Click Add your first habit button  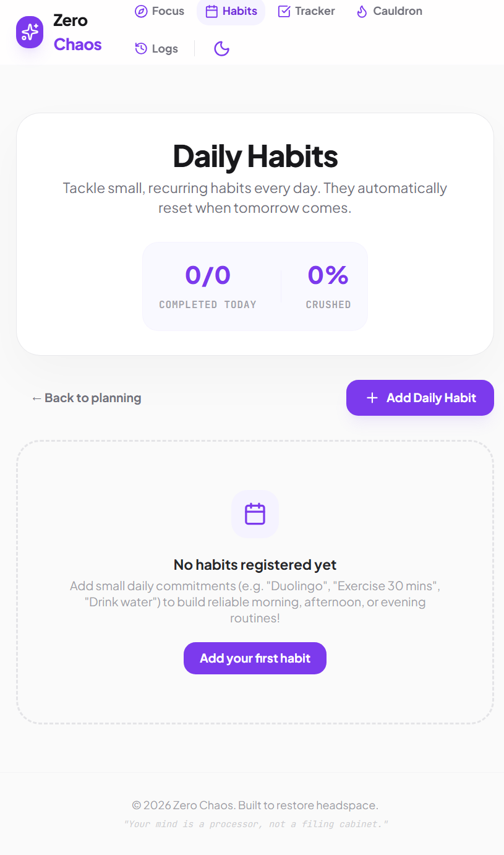[255, 658]
